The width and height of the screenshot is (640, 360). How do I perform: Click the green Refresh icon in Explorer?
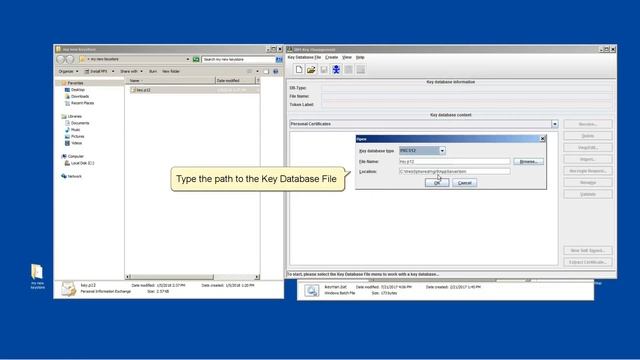coord(196,60)
